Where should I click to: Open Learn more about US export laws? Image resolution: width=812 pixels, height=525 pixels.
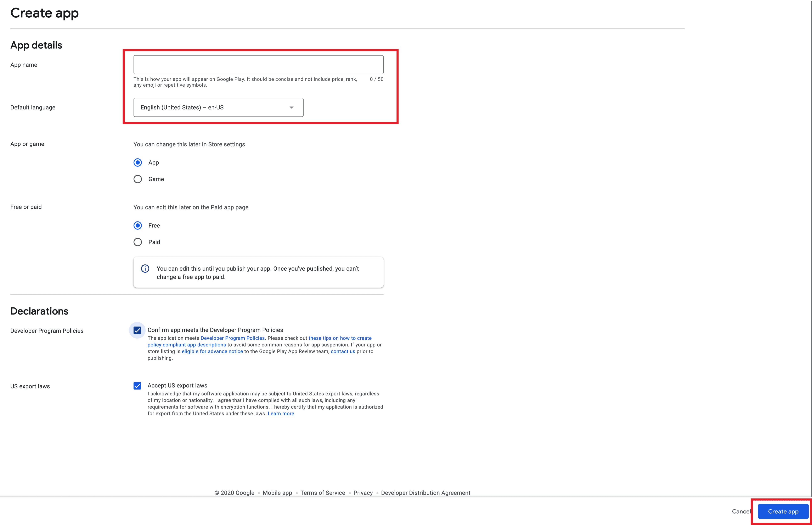[281, 413]
